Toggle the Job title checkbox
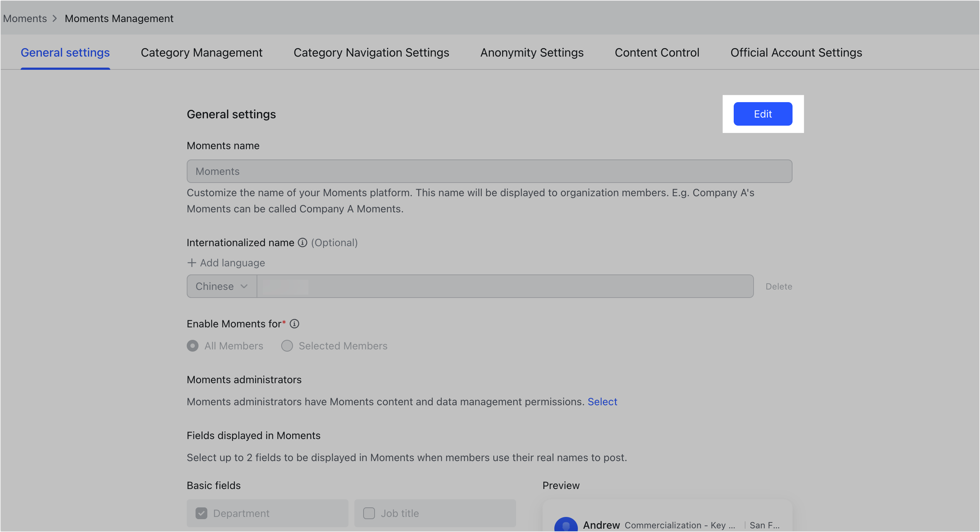 (369, 513)
